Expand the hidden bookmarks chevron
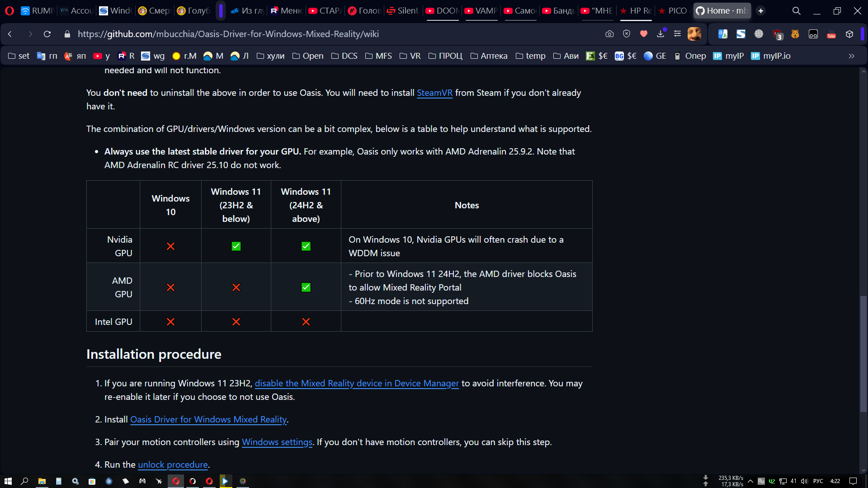 tap(851, 56)
